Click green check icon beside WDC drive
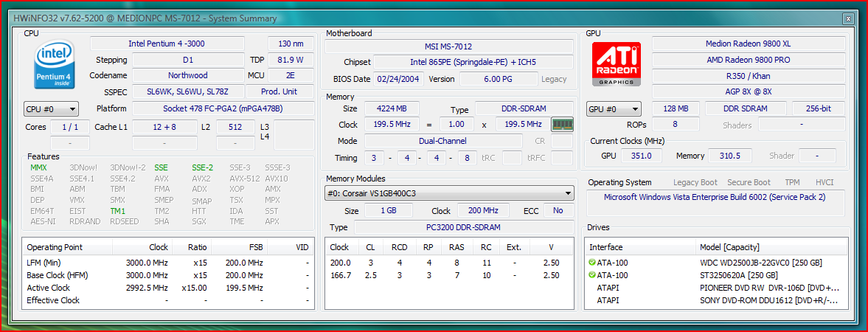This screenshot has height=332, width=868. [x=592, y=263]
